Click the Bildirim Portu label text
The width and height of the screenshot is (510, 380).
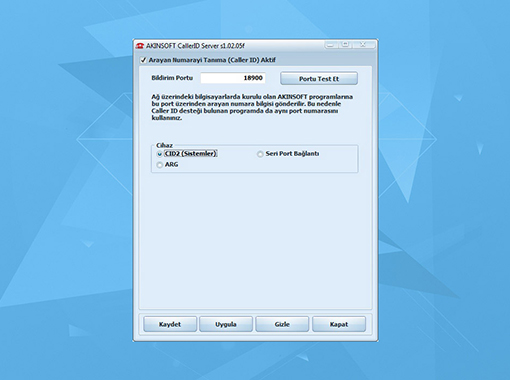click(x=172, y=78)
